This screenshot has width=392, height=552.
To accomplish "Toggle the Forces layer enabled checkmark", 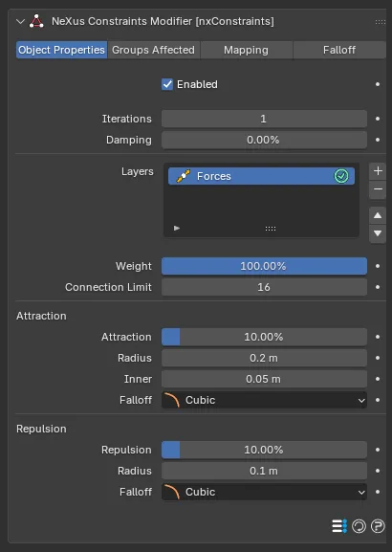I will (x=341, y=176).
